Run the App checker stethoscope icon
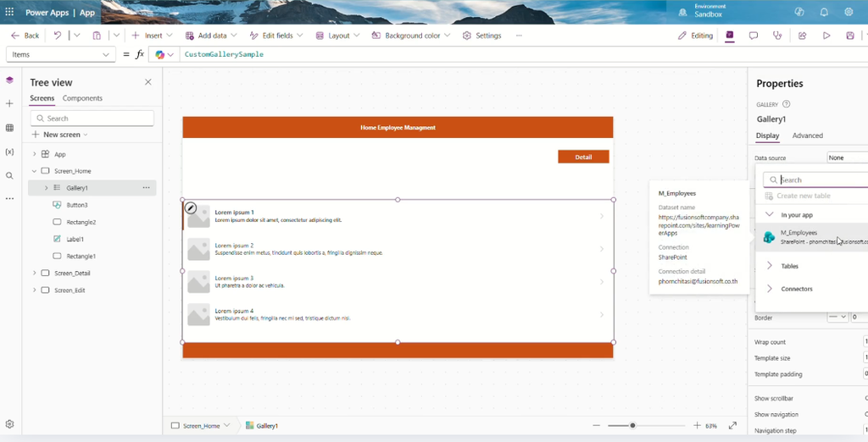 point(778,36)
